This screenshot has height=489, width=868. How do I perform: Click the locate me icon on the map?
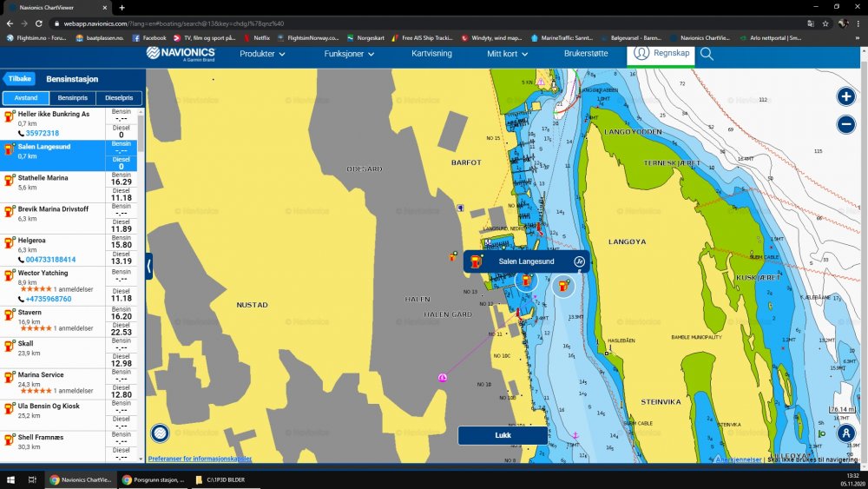pos(845,433)
